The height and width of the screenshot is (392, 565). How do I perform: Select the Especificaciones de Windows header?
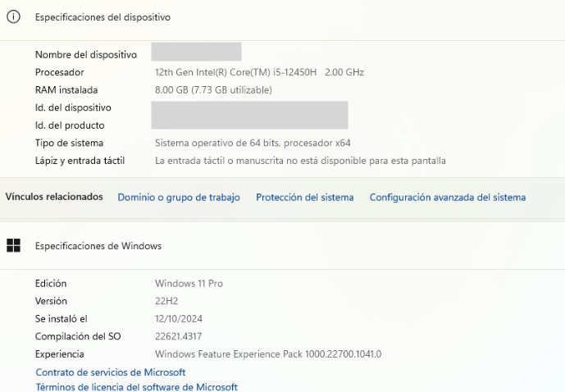pos(98,246)
